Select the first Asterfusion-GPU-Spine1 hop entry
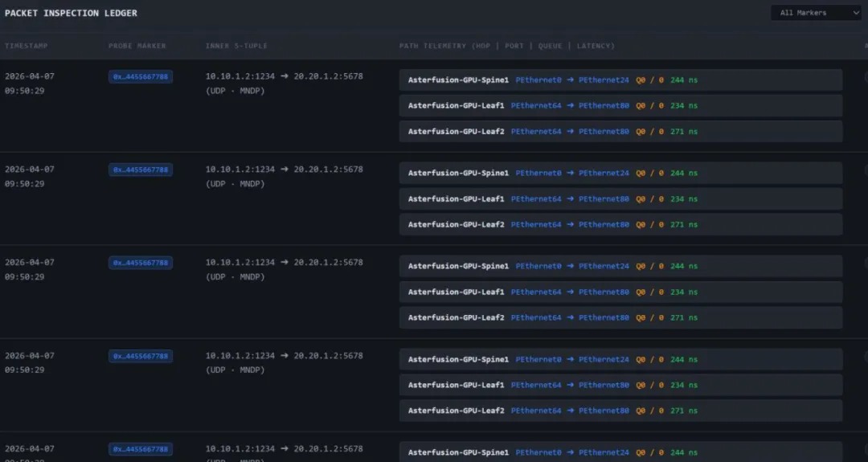 [x=620, y=80]
